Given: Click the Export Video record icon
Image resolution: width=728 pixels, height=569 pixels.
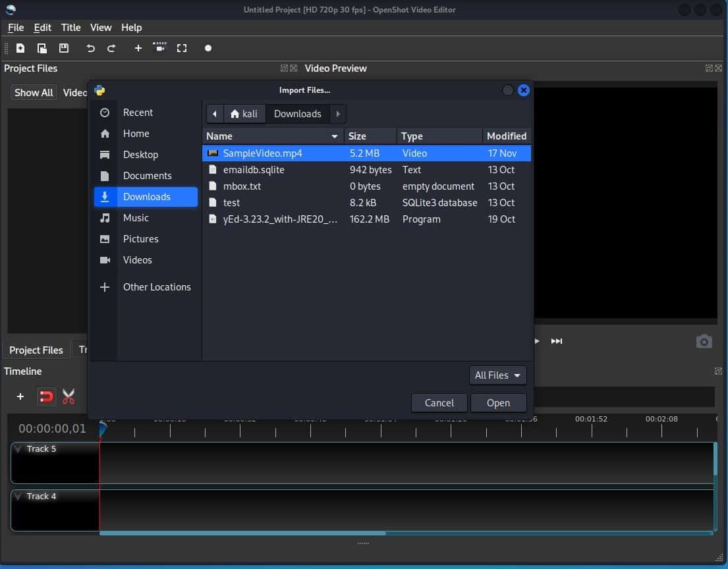Looking at the screenshot, I should (208, 48).
